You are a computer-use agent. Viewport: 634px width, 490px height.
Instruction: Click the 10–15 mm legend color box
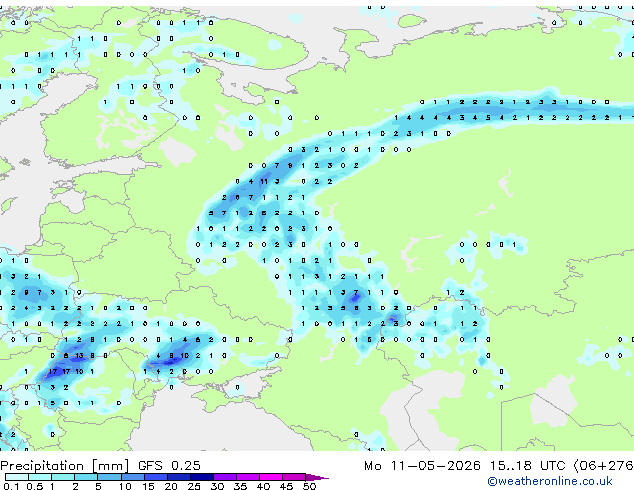132,477
